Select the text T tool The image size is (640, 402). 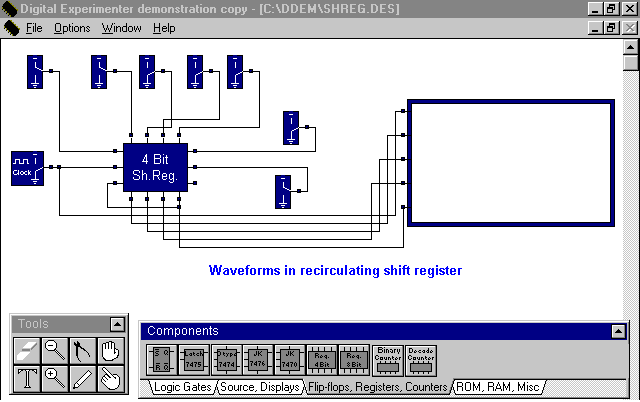[x=28, y=378]
